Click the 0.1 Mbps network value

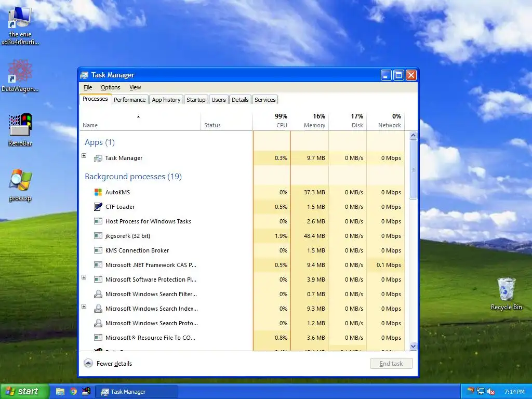click(x=389, y=265)
